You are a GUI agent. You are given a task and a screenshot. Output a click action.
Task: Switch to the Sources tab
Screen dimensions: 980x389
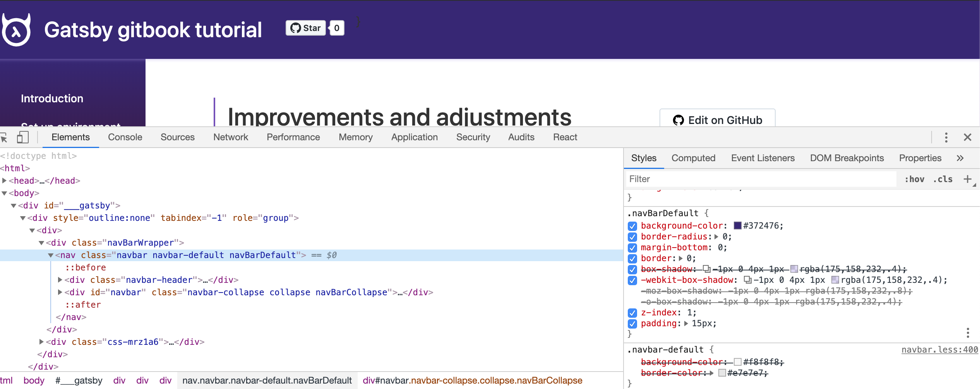coord(178,137)
